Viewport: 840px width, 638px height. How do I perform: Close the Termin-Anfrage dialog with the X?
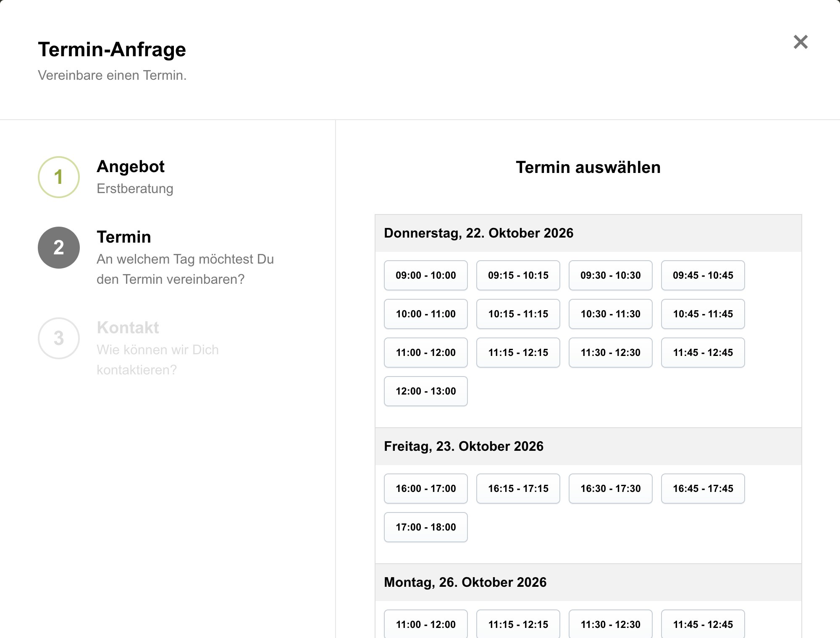point(801,42)
